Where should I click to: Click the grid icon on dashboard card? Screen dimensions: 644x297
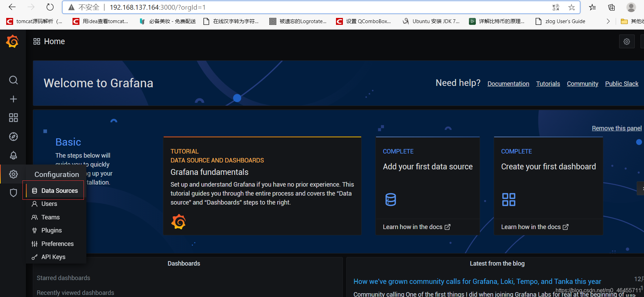click(x=509, y=199)
